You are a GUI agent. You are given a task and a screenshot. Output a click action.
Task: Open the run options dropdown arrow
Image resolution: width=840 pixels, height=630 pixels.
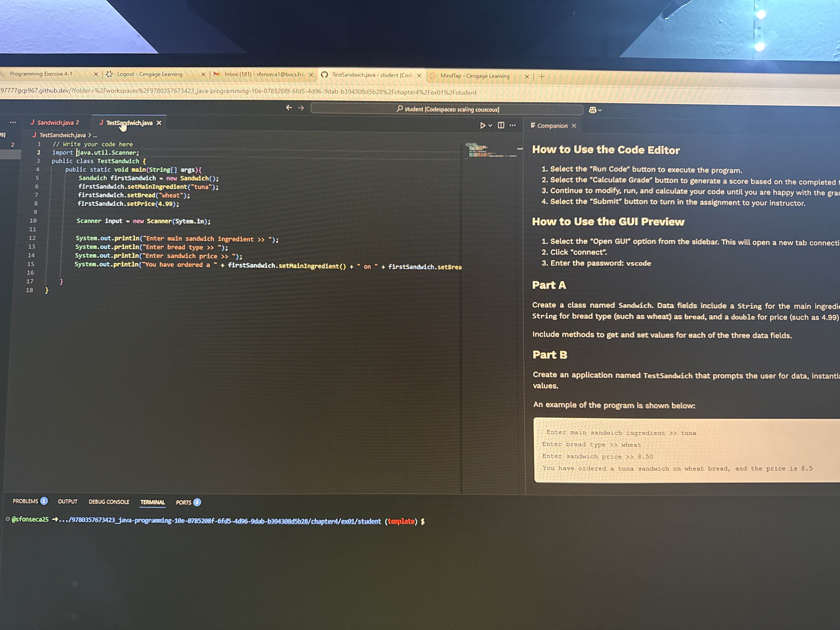pyautogui.click(x=490, y=126)
